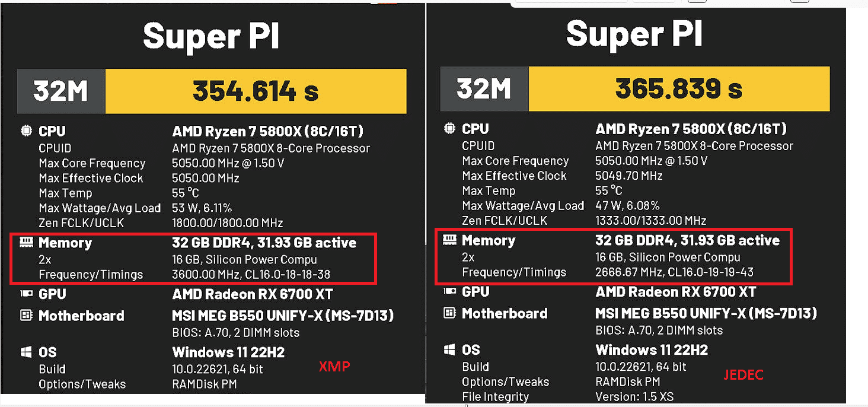Click the CPU chip icon in left panel
Viewport: 868px width, 407px height.
pos(26,131)
